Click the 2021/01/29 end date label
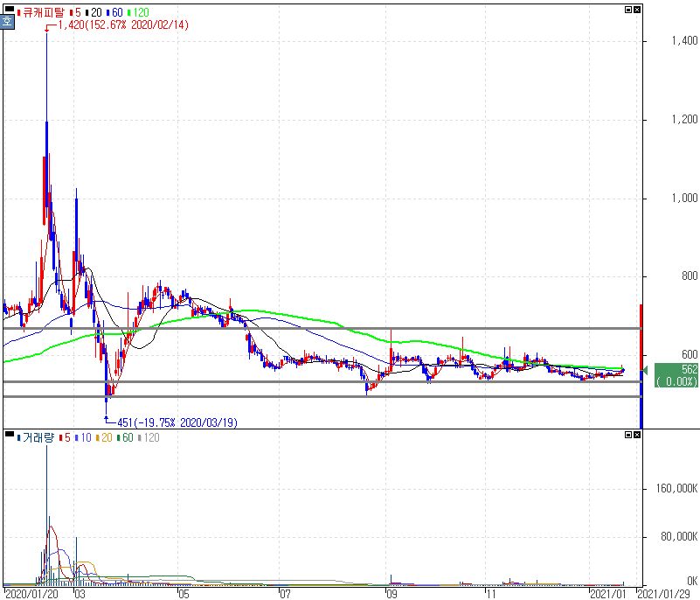 click(x=664, y=594)
